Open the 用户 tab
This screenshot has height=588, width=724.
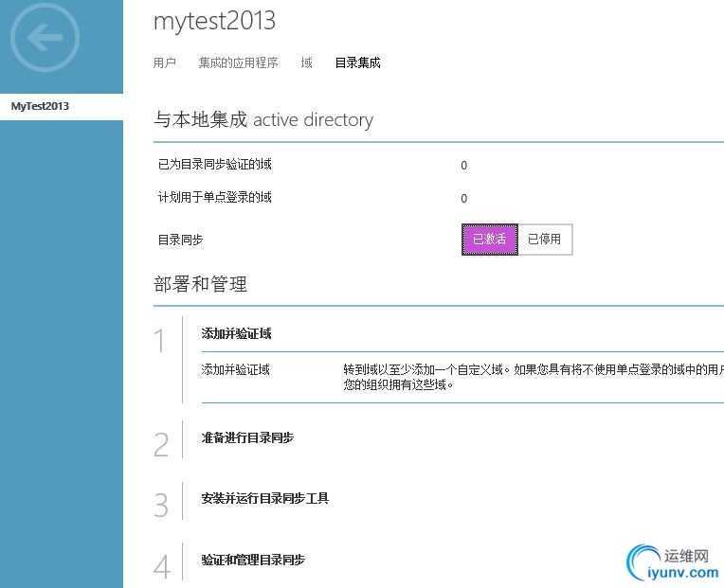(x=164, y=62)
